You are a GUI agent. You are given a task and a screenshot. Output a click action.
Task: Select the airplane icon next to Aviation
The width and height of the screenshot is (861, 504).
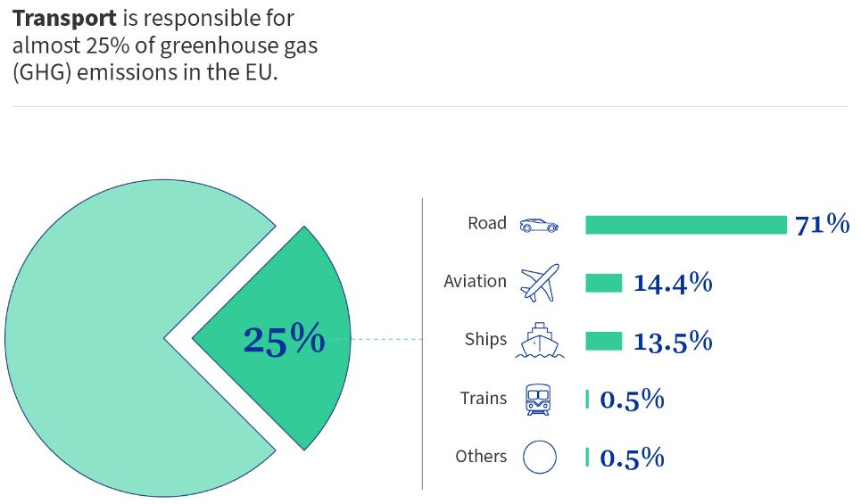[x=540, y=283]
